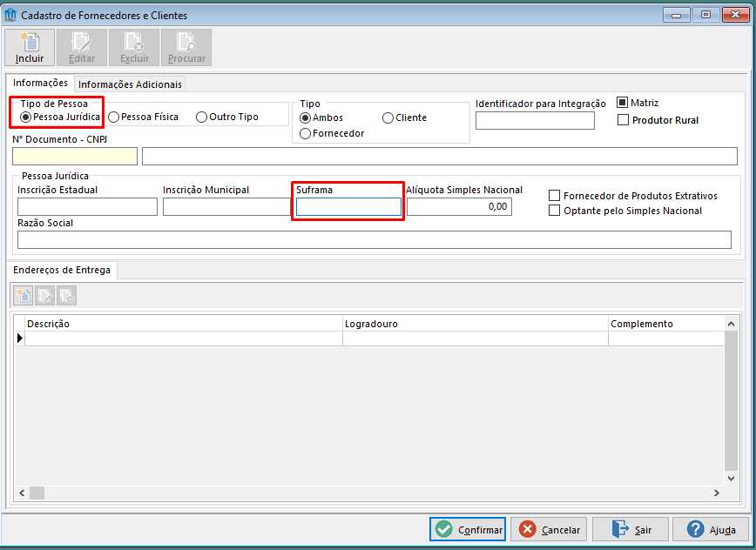
Task: Click the Sair button
Action: tap(631, 529)
